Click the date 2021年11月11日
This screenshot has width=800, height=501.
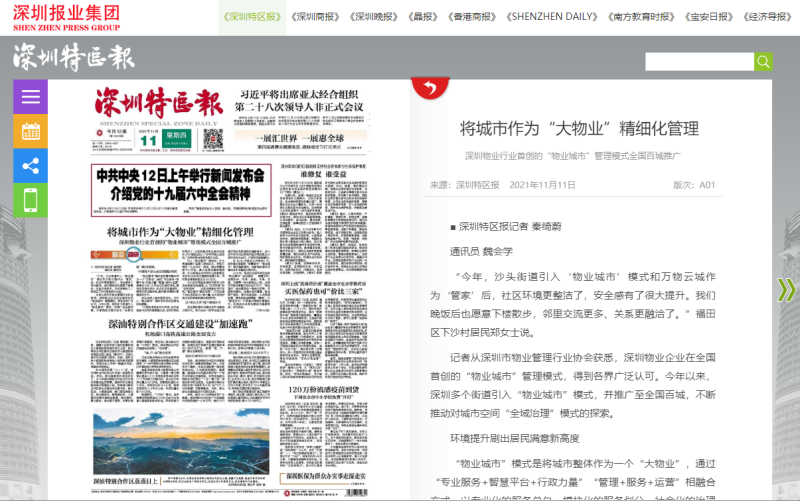coord(542,185)
